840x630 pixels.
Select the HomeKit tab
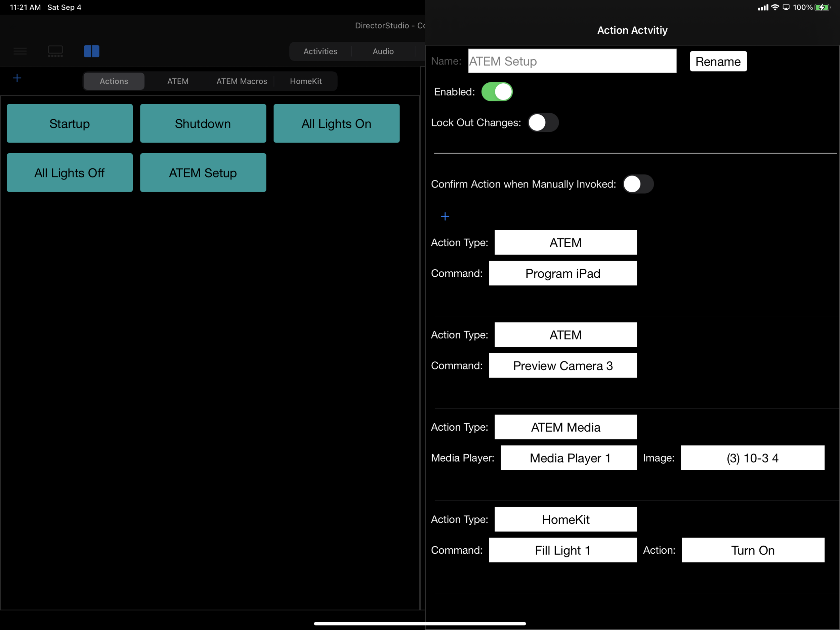[306, 81]
